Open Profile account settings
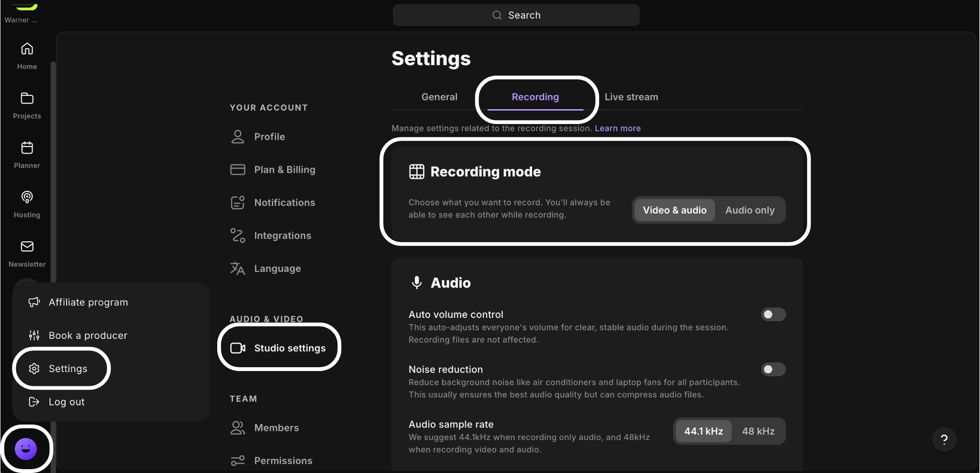The height and width of the screenshot is (473, 980). (x=269, y=136)
